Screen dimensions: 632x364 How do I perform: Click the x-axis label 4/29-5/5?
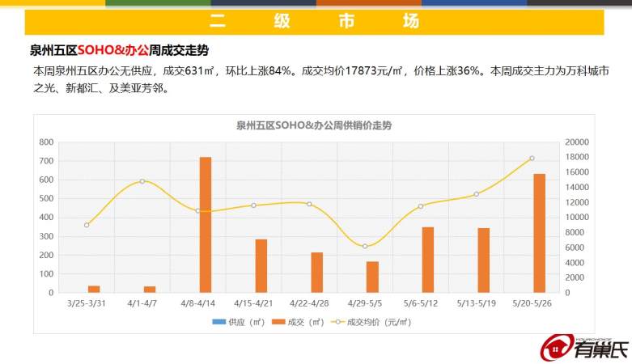tap(365, 303)
